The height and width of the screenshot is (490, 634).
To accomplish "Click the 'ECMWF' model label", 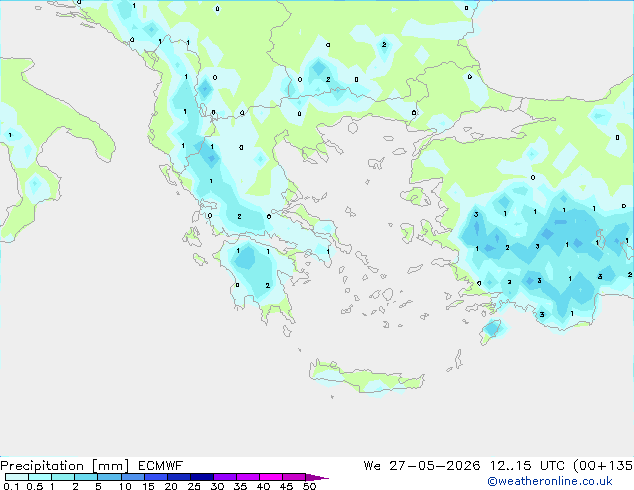I will pos(161,466).
